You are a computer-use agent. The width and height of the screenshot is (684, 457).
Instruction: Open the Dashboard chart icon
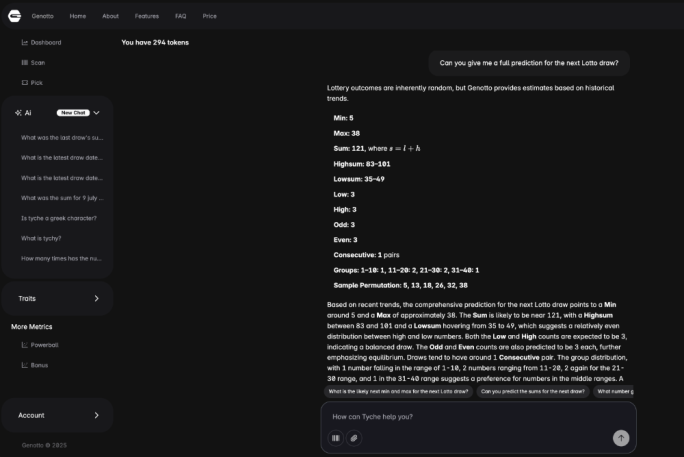[24, 43]
